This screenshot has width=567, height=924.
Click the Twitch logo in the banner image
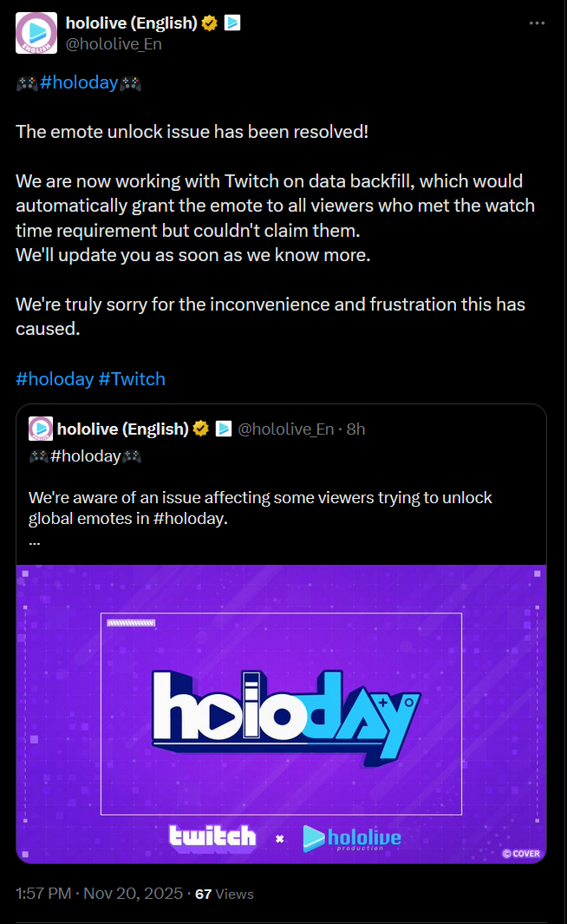pyautogui.click(x=213, y=836)
